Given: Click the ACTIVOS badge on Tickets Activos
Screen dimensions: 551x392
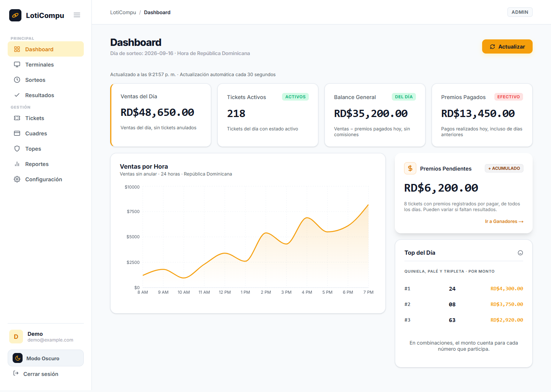Looking at the screenshot, I should [295, 97].
